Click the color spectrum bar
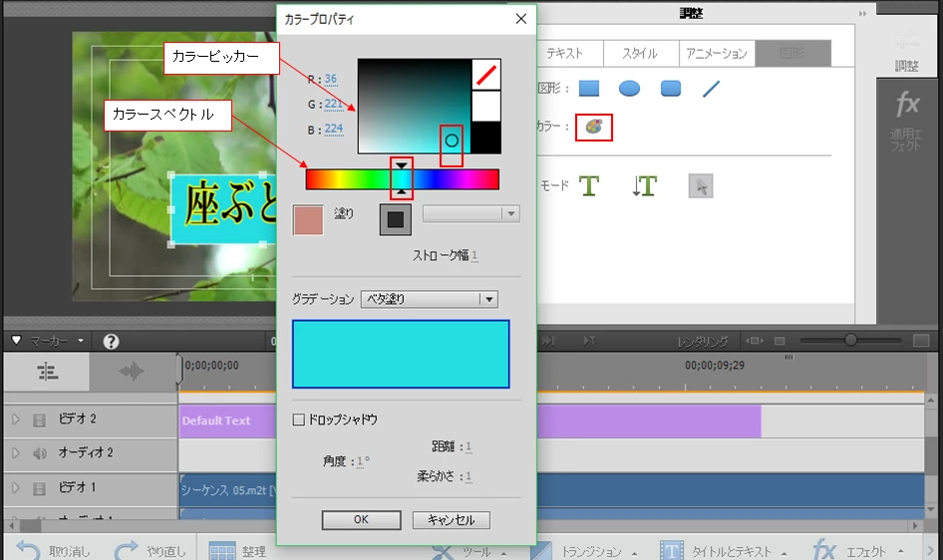 pyautogui.click(x=403, y=179)
